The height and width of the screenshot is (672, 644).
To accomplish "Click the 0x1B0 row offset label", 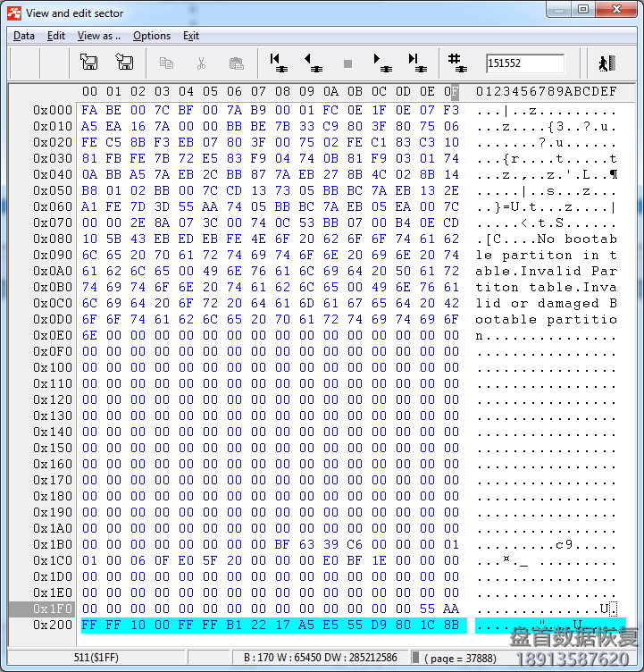I will [x=53, y=544].
